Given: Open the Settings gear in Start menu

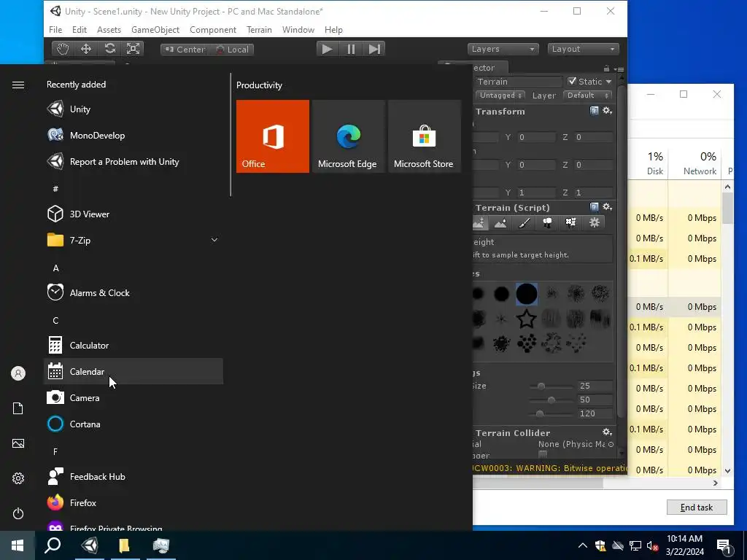Looking at the screenshot, I should click(x=18, y=478).
